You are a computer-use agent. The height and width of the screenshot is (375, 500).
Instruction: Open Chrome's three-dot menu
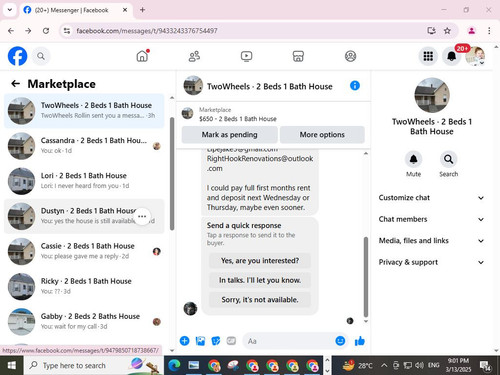pyautogui.click(x=489, y=31)
